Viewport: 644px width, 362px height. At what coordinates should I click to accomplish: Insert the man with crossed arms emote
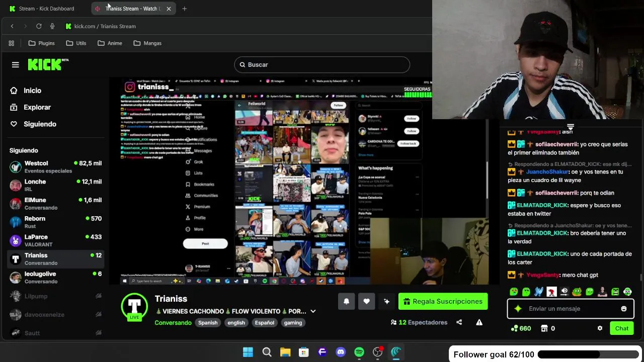point(602,292)
